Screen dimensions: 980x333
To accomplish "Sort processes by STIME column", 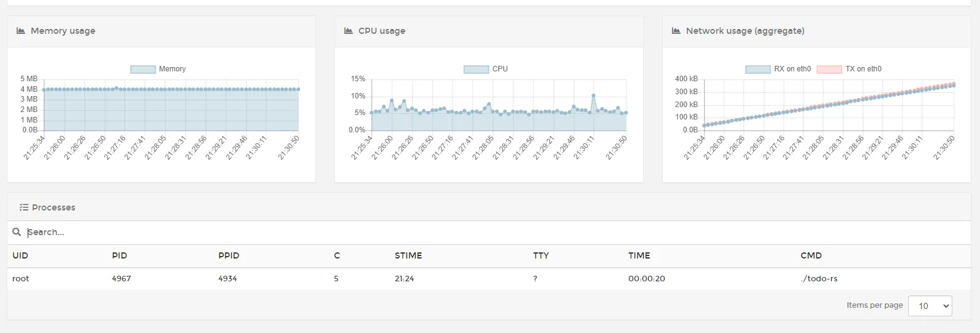I will [408, 255].
